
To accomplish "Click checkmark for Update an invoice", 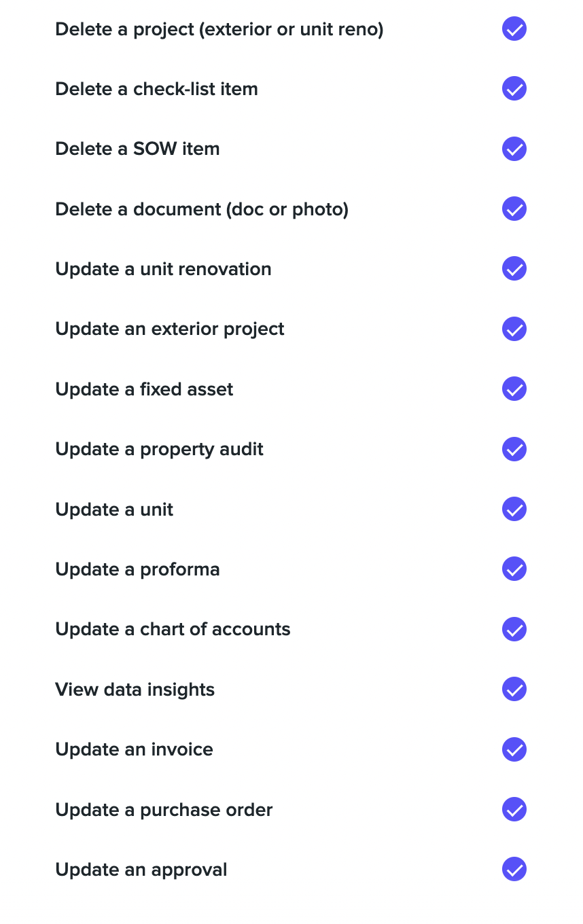I will [514, 749].
